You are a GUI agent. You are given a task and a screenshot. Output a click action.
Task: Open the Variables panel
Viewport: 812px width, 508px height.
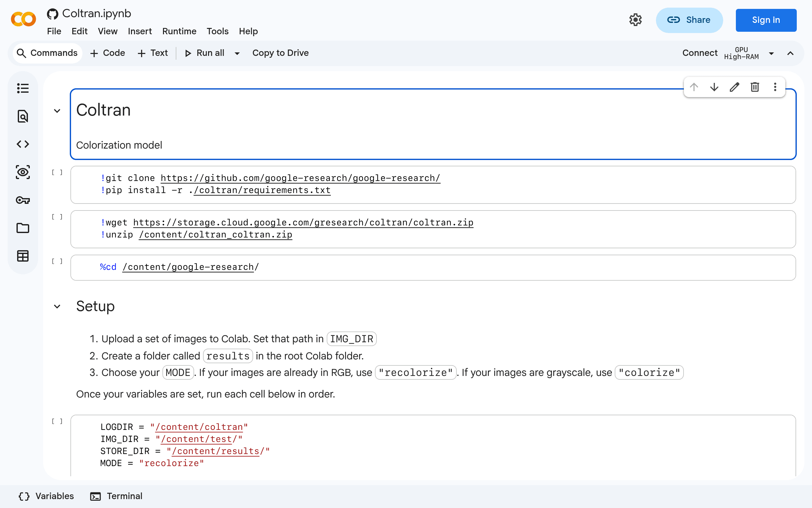pos(46,496)
